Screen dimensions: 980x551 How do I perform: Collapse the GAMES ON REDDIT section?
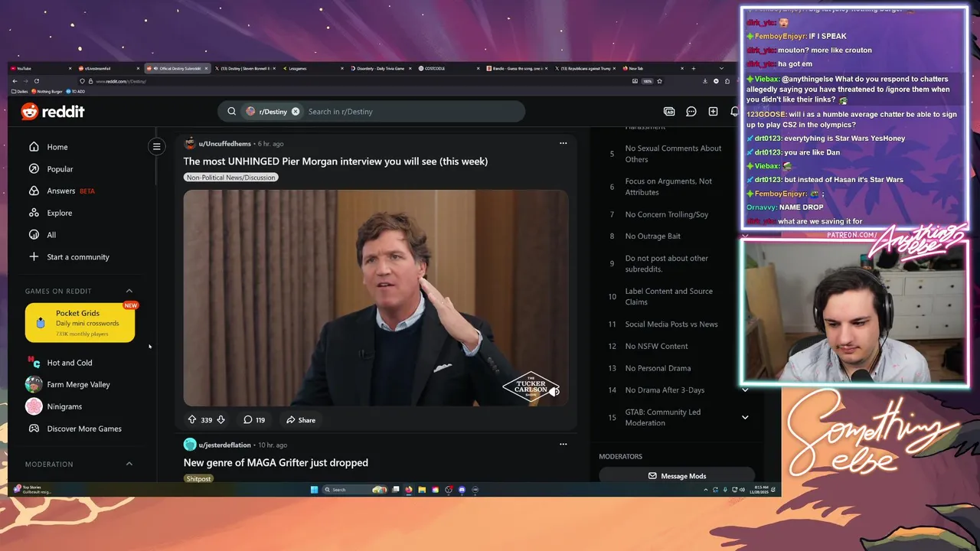coord(129,291)
